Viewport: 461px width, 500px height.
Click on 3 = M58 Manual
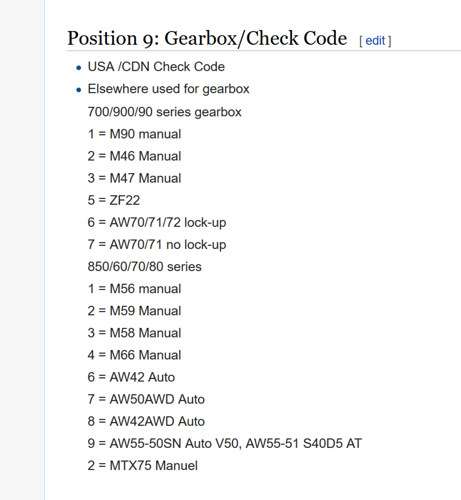(134, 333)
